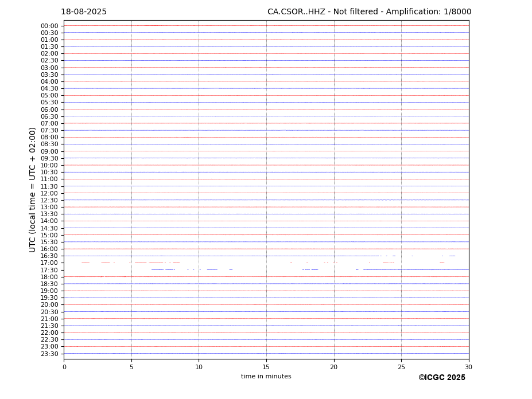Image resolution: width=532 pixels, height=399 pixels.
Task: Click the 19:30 row time label
Action: click(x=49, y=298)
